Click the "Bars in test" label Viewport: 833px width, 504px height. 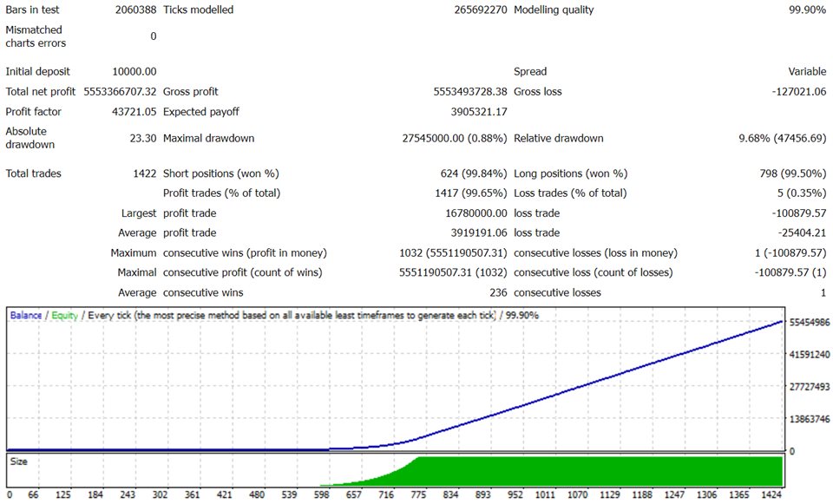[x=32, y=10]
